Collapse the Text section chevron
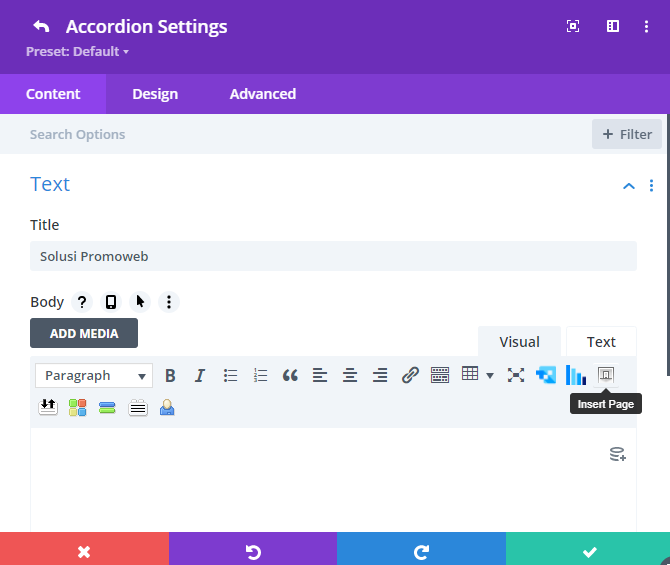The height and width of the screenshot is (565, 670). tap(629, 186)
